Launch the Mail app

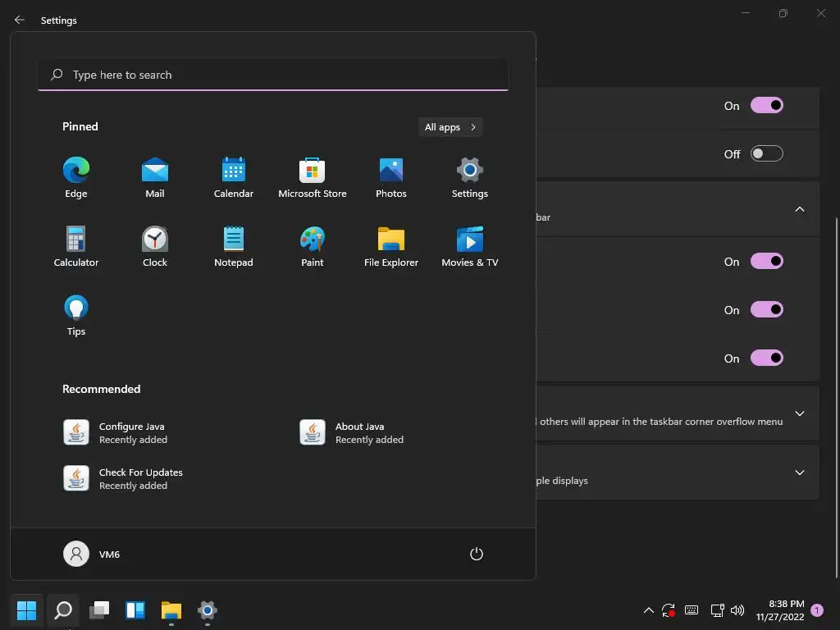click(x=155, y=178)
